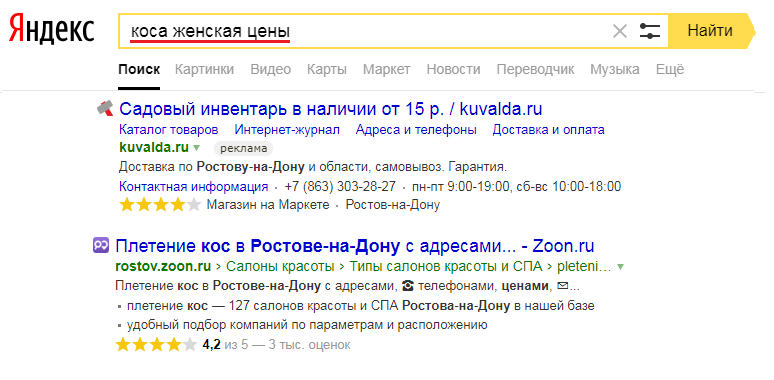Open the Адреса и телефоны sitelink
774x380 pixels.
pos(416,130)
